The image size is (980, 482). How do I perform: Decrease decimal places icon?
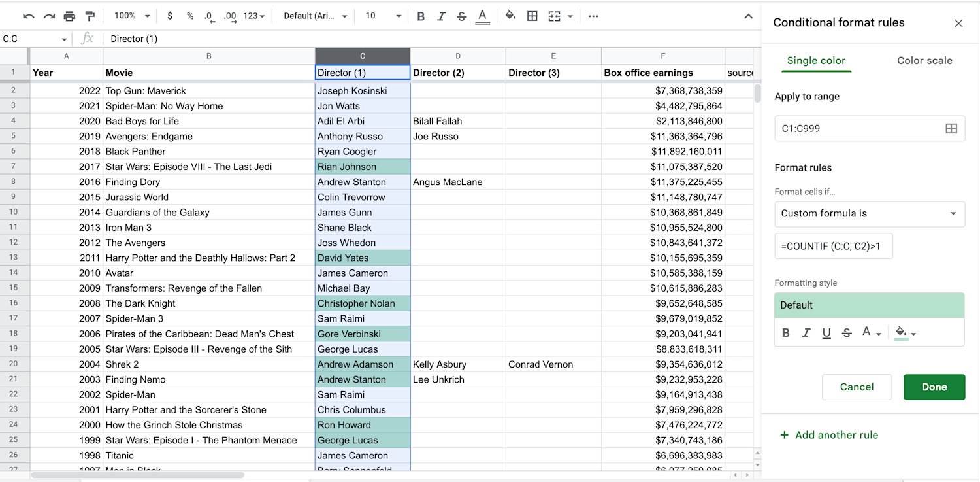click(209, 16)
